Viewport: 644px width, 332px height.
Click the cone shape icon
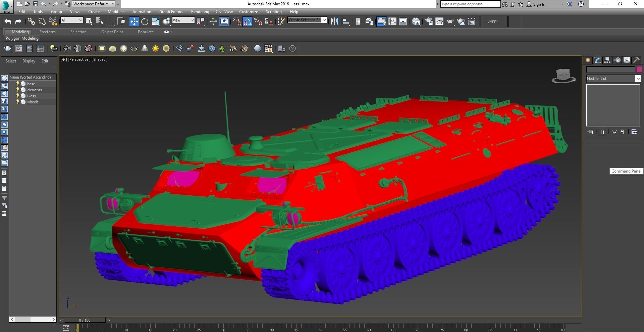tap(145, 48)
